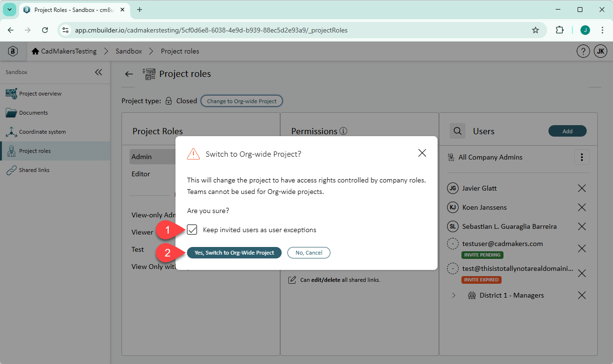The image size is (613, 364).
Task: Remove testuser@cadmakers.com invite
Action: [x=581, y=248]
